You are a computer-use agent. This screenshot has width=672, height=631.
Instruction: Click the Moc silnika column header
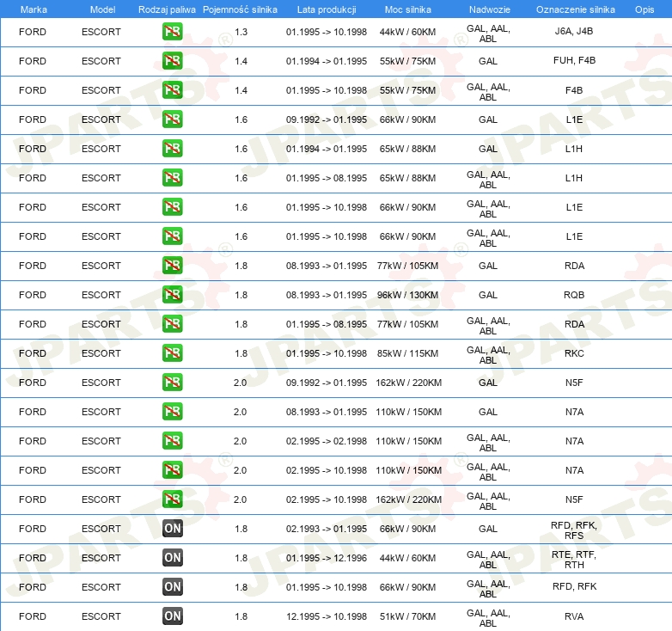pos(407,9)
